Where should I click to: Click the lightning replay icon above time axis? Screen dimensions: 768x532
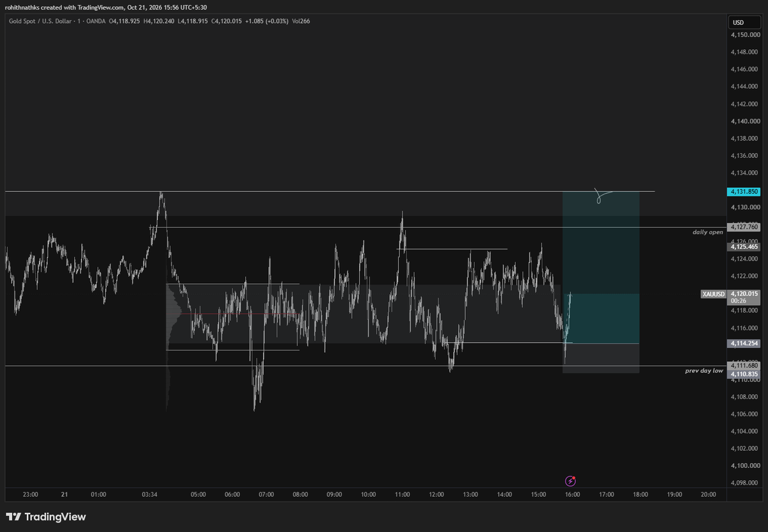[570, 481]
